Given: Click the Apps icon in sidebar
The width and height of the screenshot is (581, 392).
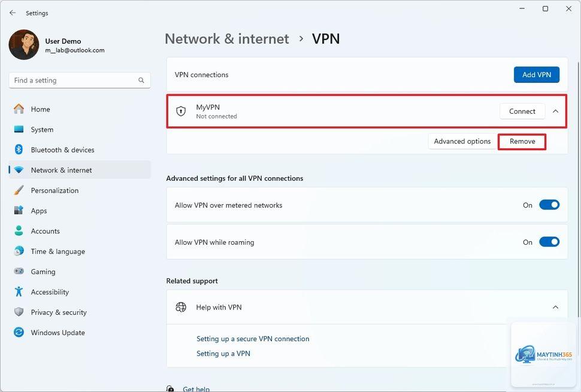Looking at the screenshot, I should [19, 210].
